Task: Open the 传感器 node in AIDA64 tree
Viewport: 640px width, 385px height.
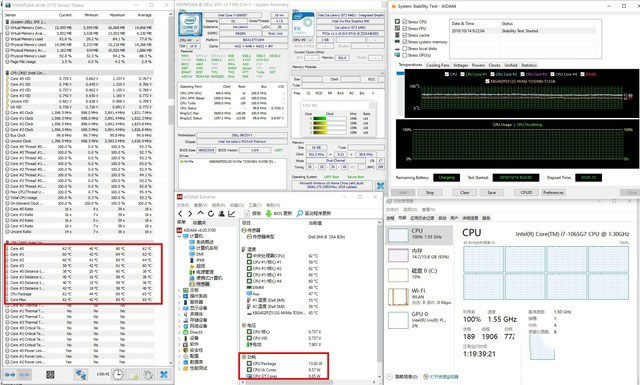Action: (x=200, y=284)
